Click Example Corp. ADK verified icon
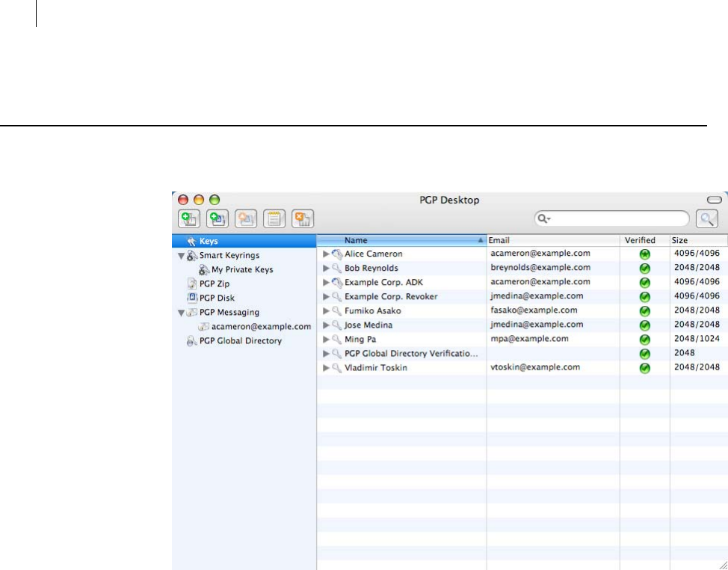The height and width of the screenshot is (570, 728). coord(644,283)
